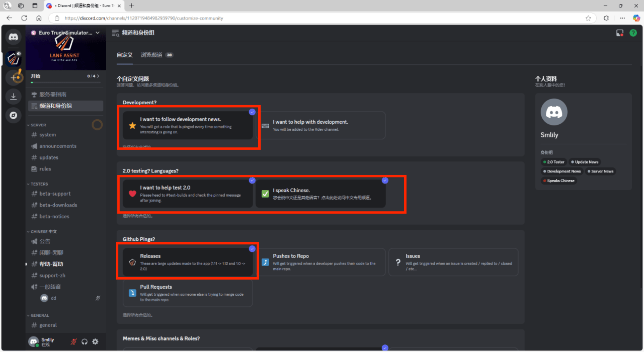Open browser settings and more menu

coord(622,18)
